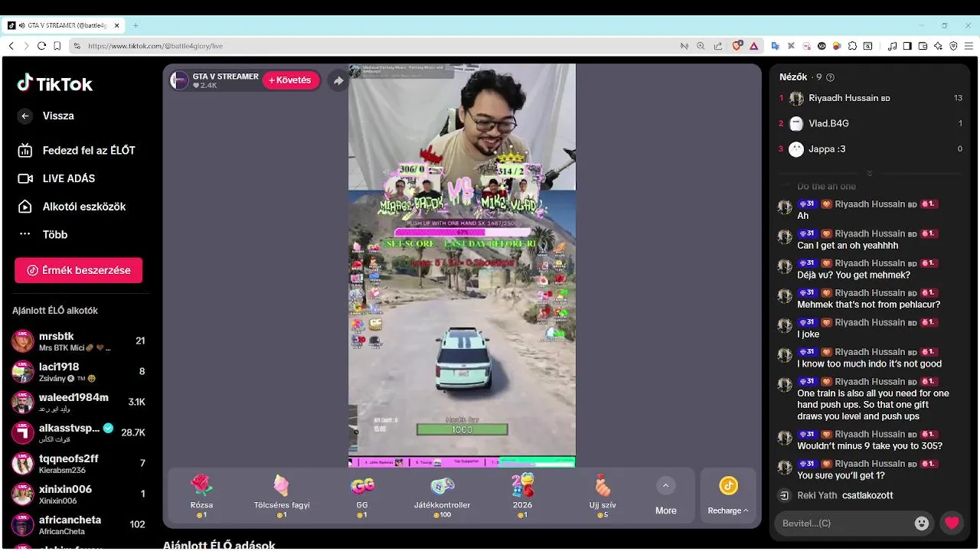Go back using the browser back arrow
980x551 pixels.
coord(11,46)
